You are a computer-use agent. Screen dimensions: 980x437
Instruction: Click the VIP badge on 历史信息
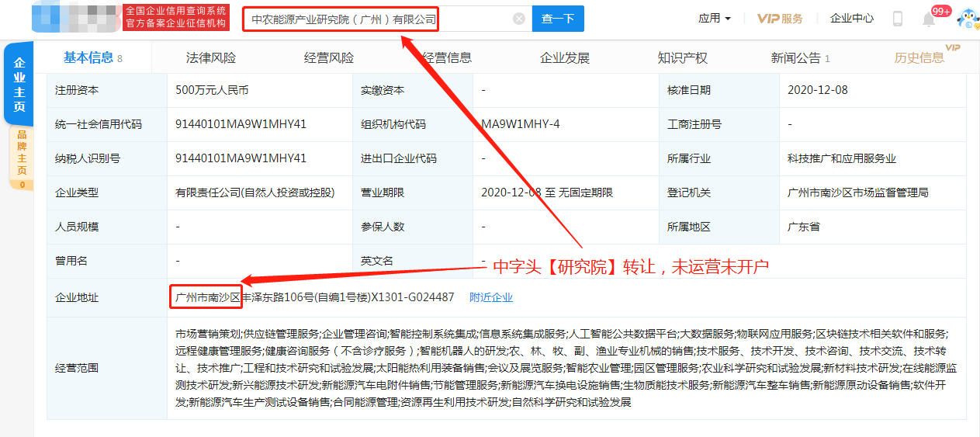(953, 48)
